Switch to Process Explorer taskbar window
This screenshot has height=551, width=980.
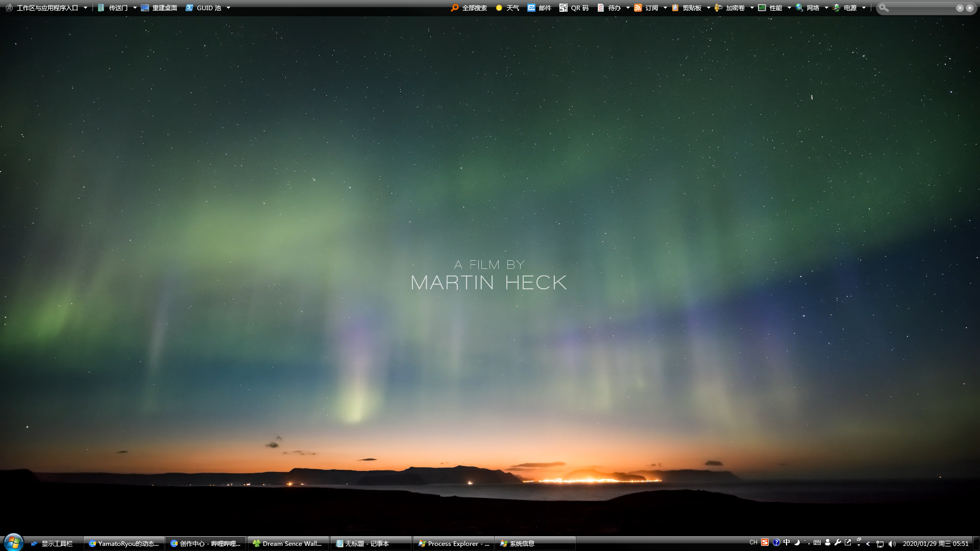click(x=454, y=544)
